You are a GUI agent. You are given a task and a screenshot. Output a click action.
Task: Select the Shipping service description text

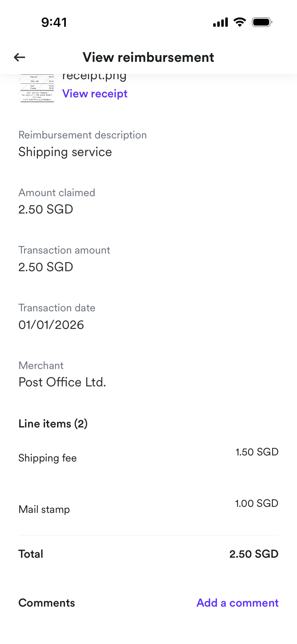pos(65,152)
